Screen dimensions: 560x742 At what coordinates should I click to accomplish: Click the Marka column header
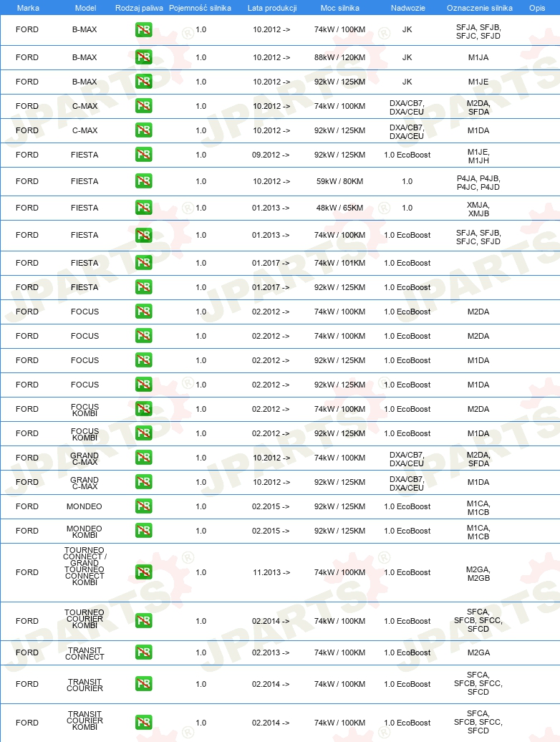28,8
